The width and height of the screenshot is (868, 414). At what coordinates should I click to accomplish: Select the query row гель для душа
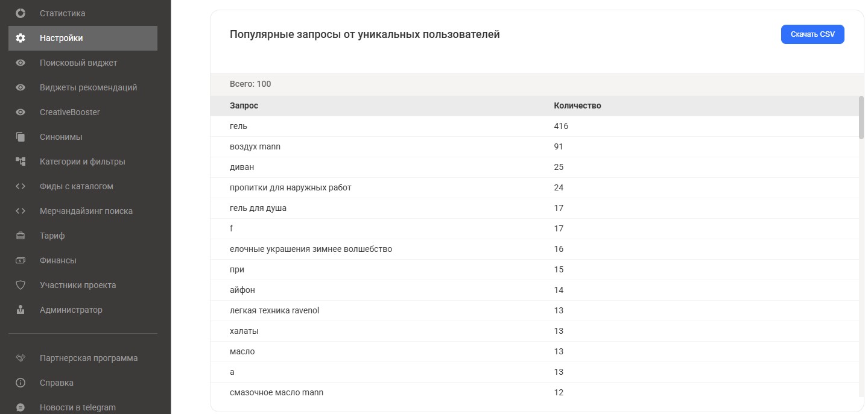pos(257,208)
